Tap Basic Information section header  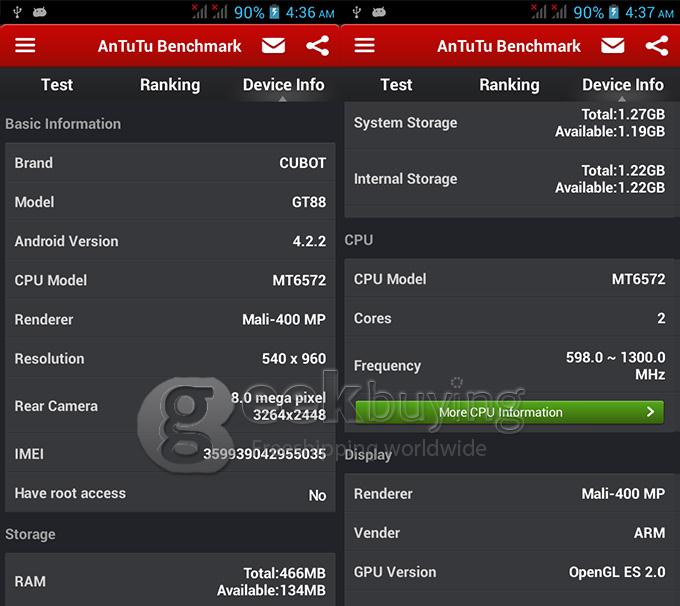coord(63,124)
